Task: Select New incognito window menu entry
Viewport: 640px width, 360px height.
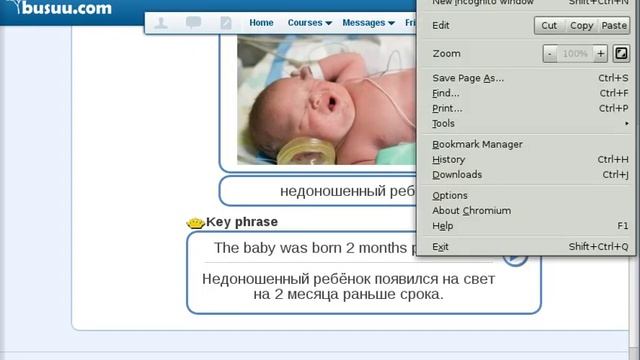Action: pos(529,2)
